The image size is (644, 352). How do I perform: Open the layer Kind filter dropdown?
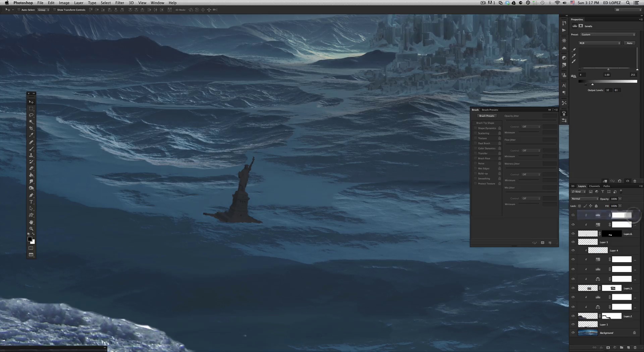(x=579, y=192)
